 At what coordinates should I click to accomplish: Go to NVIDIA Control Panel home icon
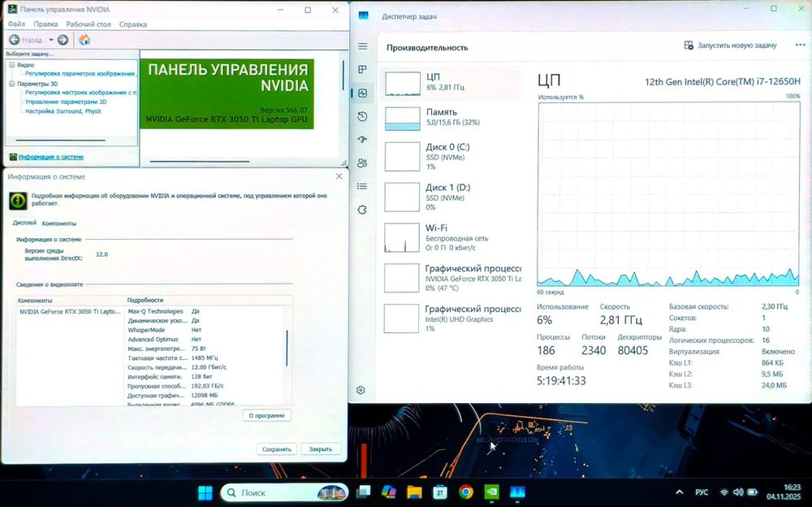(x=84, y=40)
